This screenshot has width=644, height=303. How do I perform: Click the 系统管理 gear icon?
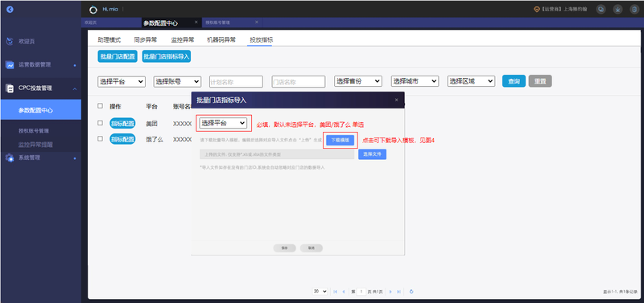coord(10,158)
